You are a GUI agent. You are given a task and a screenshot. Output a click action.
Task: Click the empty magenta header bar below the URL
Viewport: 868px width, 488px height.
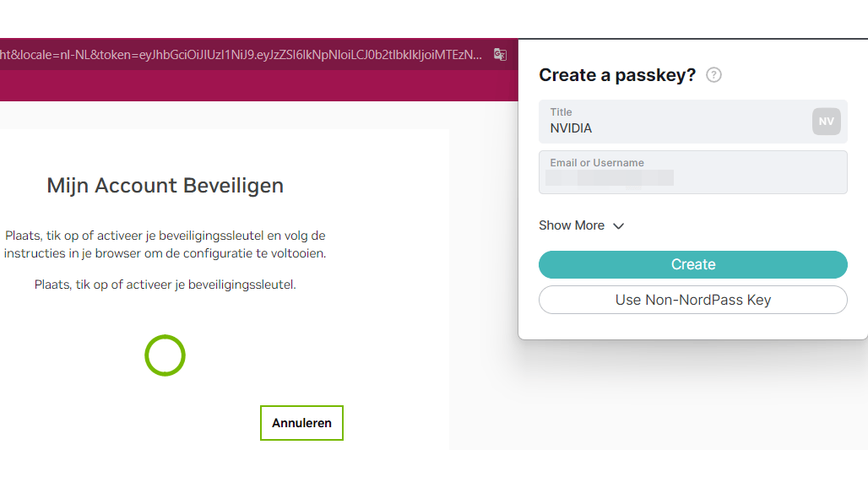(x=253, y=86)
